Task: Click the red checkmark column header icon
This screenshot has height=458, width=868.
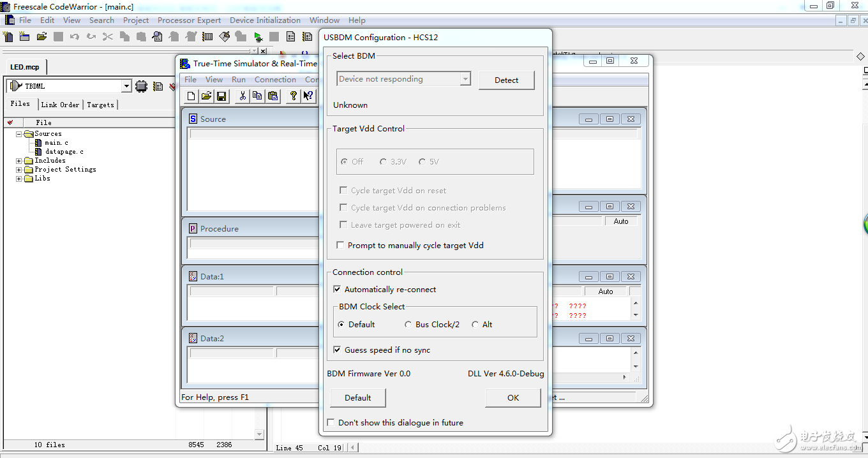Action: (10, 122)
